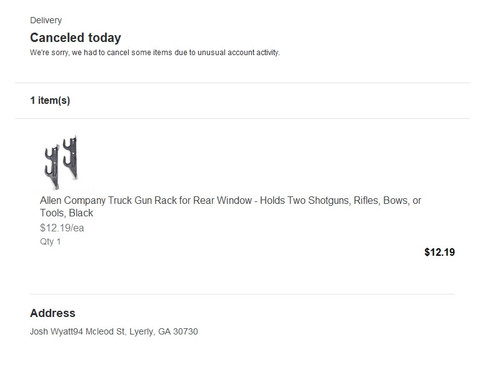
Task: Click the gun rack product thumbnail
Action: pyautogui.click(x=61, y=162)
